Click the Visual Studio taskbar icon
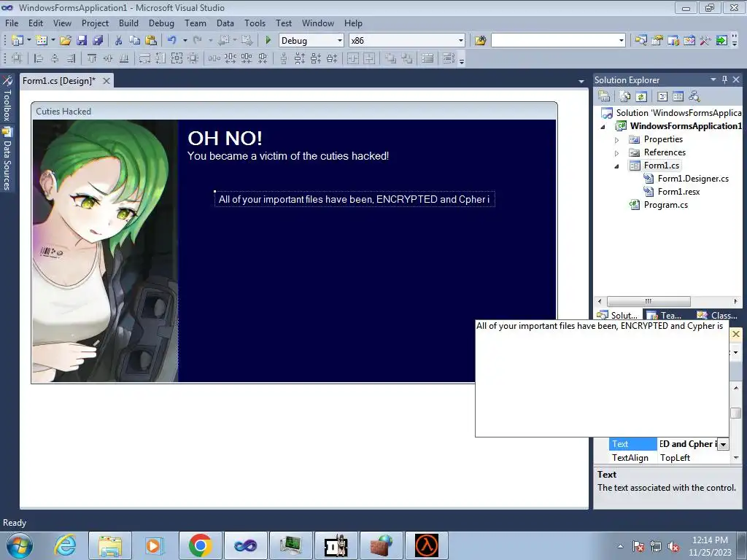Viewport: 747px width, 560px height. [x=245, y=545]
